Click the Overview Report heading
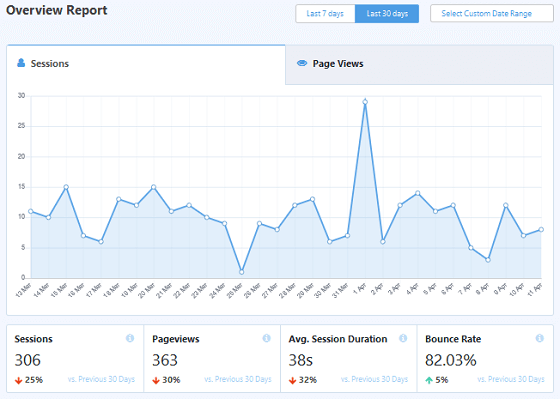The width and height of the screenshot is (560, 399). point(57,10)
